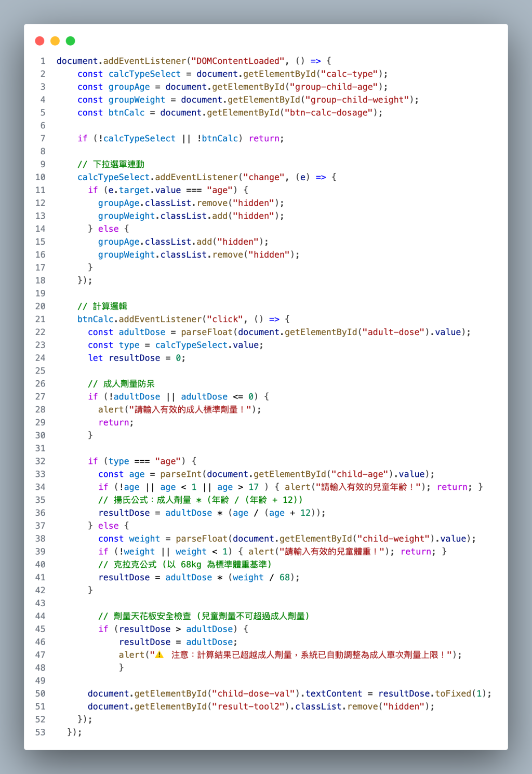The width and height of the screenshot is (532, 774).
Task: Click the red close dot of the code window
Action: pyautogui.click(x=39, y=41)
